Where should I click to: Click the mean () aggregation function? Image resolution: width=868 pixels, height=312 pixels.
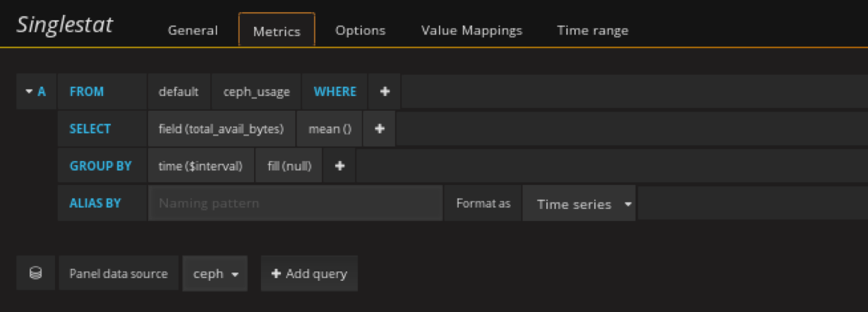329,129
